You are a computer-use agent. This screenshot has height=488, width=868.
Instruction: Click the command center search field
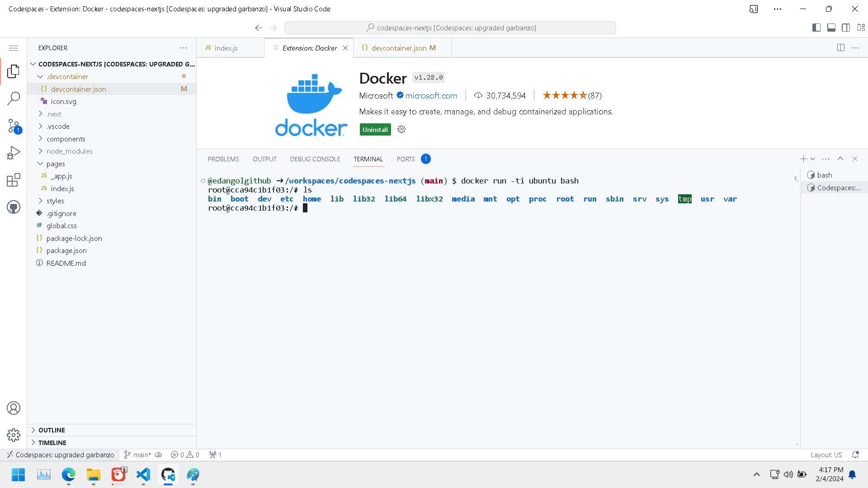coord(450,28)
